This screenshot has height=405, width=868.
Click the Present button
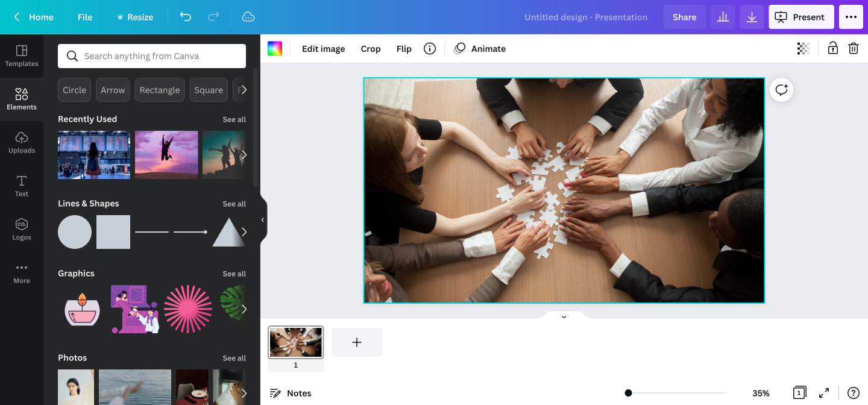click(801, 17)
